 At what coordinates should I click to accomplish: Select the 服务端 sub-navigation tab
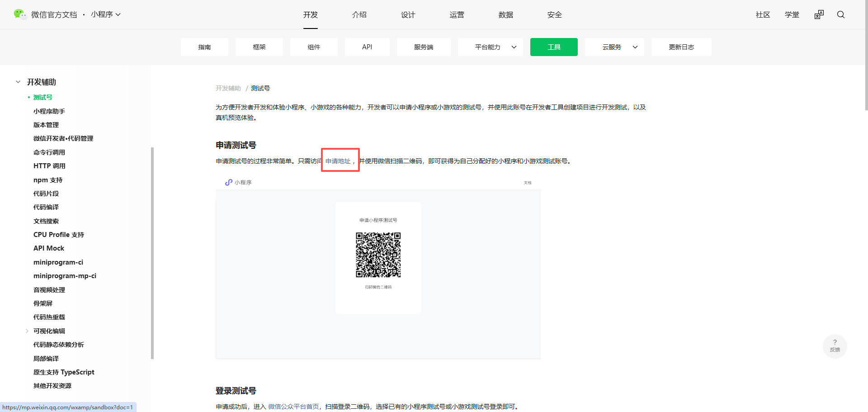(x=424, y=47)
